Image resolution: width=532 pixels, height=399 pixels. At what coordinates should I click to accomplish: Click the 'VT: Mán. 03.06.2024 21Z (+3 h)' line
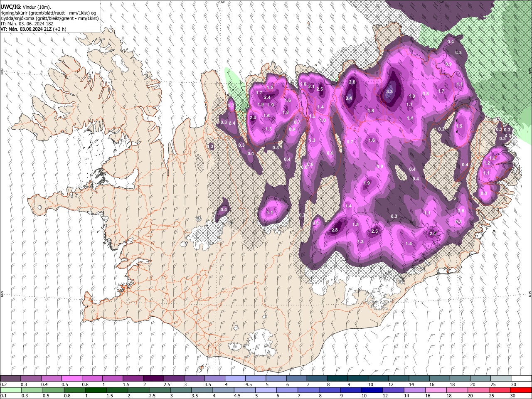pos(33,29)
